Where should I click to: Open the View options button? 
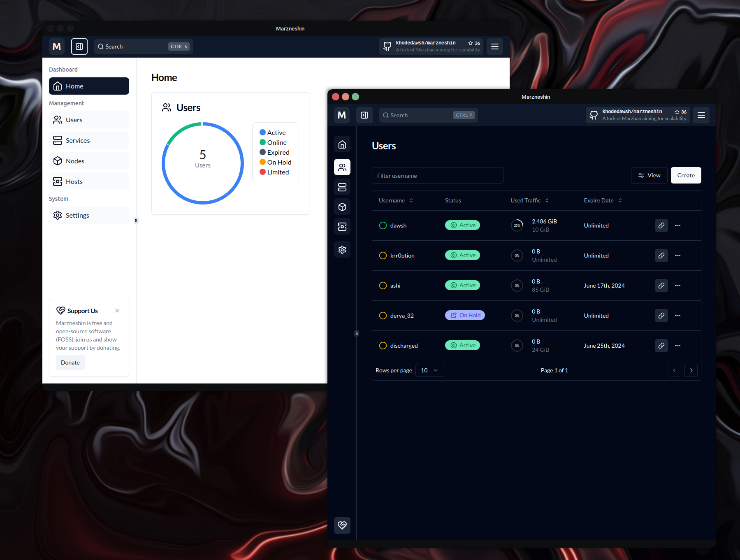[x=649, y=175]
